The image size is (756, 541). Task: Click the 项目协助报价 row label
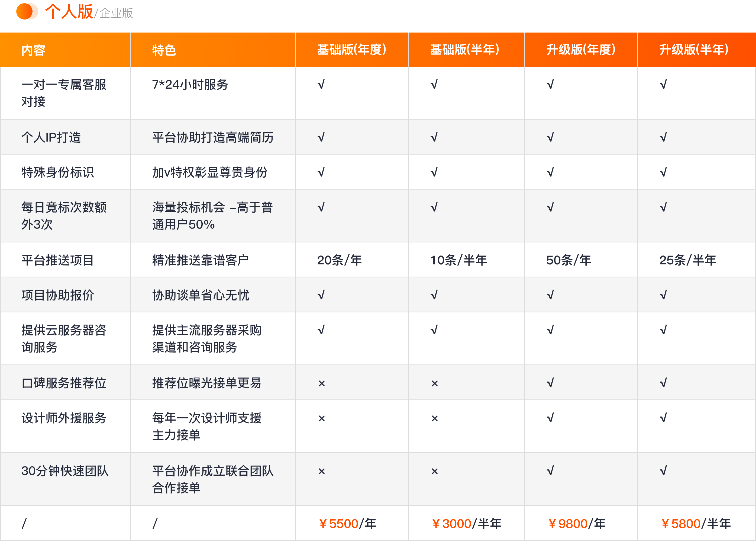click(x=58, y=295)
